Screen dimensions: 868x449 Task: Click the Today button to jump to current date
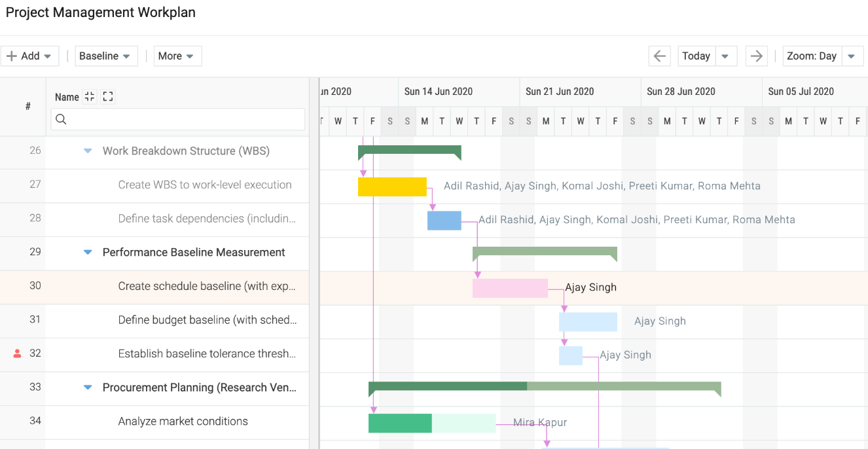pos(696,56)
